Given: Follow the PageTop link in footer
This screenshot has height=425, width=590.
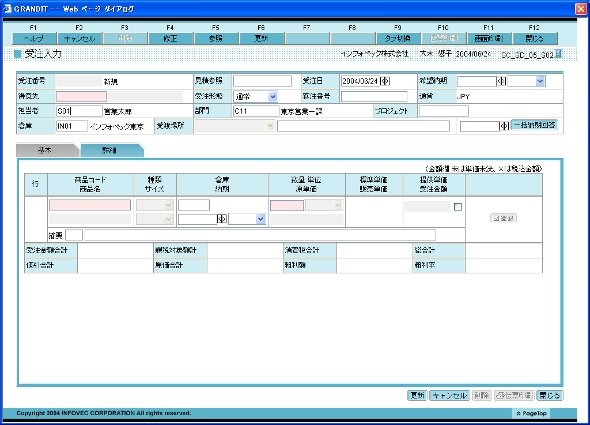Looking at the screenshot, I should (531, 413).
